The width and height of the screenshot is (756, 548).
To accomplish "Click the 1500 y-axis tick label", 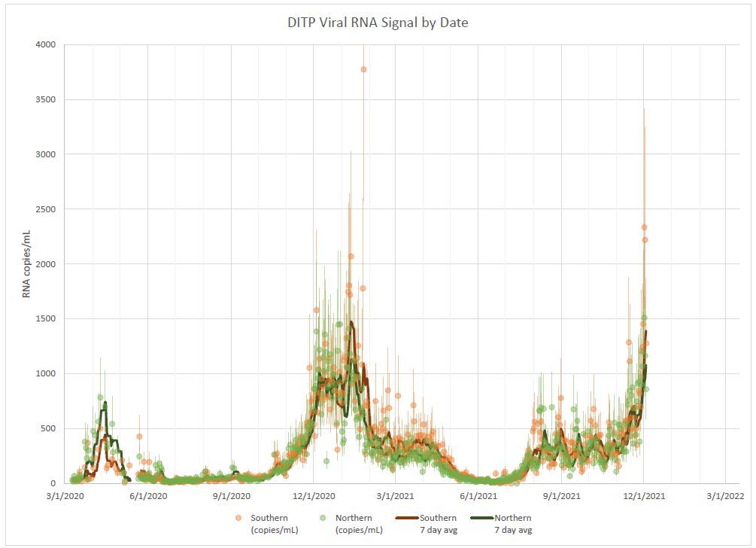I will [x=45, y=319].
